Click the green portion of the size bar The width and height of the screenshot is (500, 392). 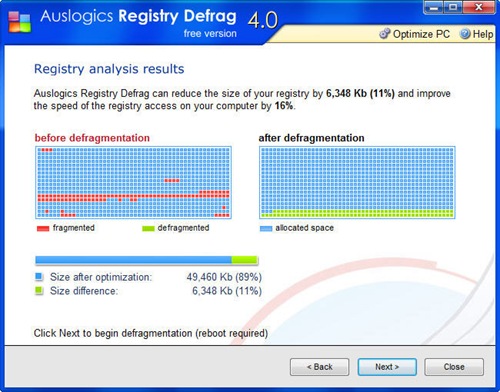click(244, 260)
